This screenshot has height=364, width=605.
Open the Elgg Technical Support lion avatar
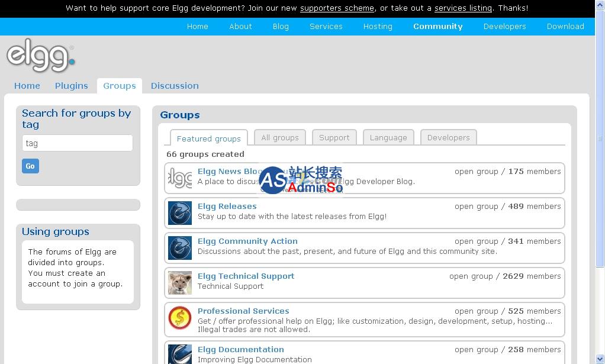[180, 283]
